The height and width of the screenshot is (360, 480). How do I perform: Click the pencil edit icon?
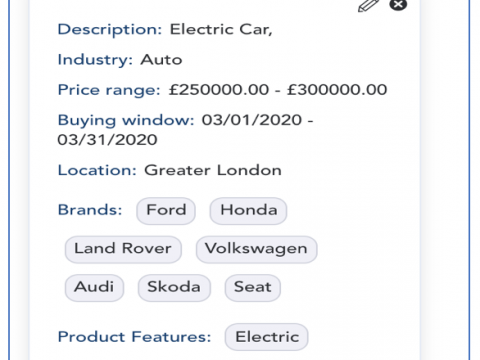point(369,5)
